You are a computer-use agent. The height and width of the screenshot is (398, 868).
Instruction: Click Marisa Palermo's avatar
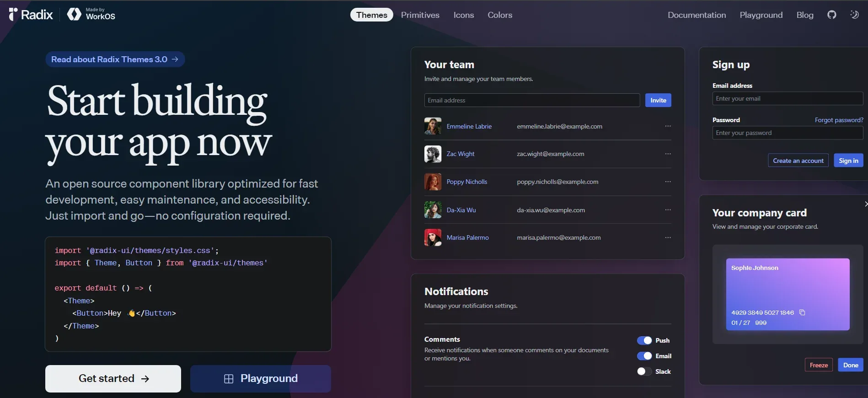pyautogui.click(x=433, y=237)
